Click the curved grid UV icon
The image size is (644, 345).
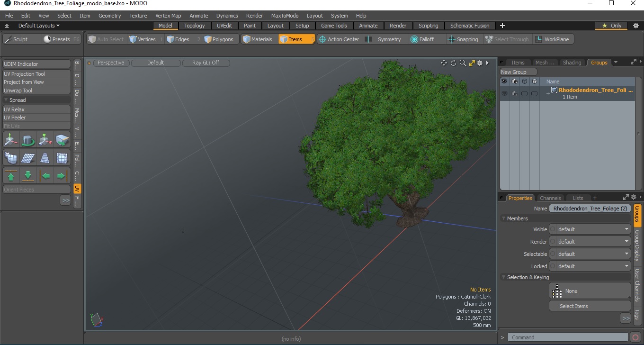point(11,158)
